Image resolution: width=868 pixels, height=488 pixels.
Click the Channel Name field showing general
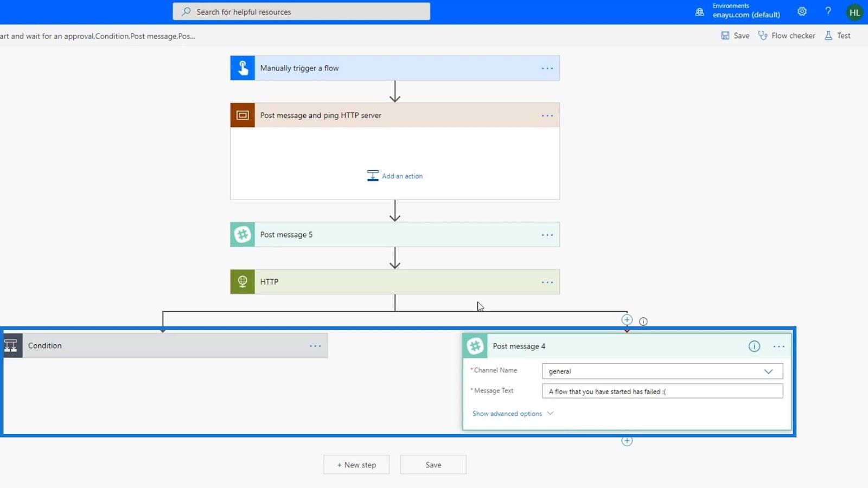coord(662,371)
